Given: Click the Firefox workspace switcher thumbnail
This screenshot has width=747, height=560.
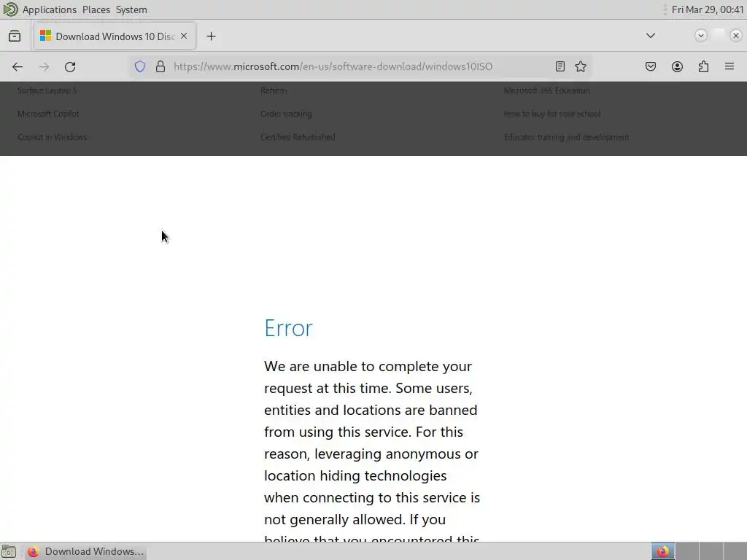Looking at the screenshot, I should click(662, 551).
